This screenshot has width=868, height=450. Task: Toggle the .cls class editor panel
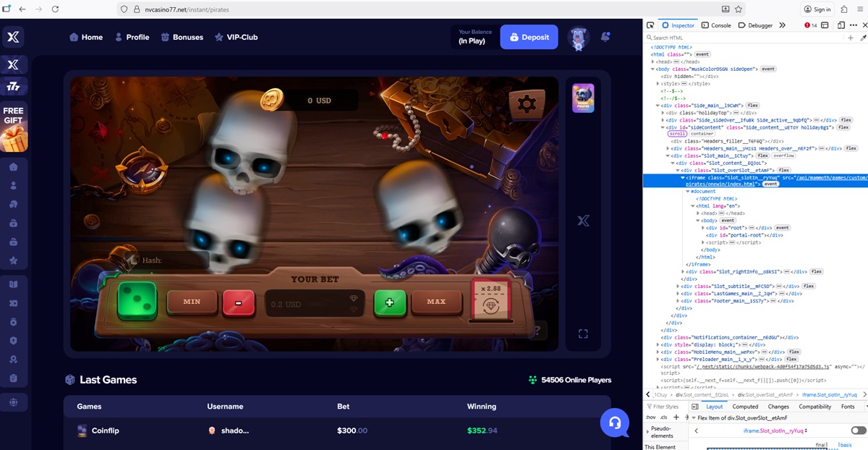pyautogui.click(x=663, y=417)
